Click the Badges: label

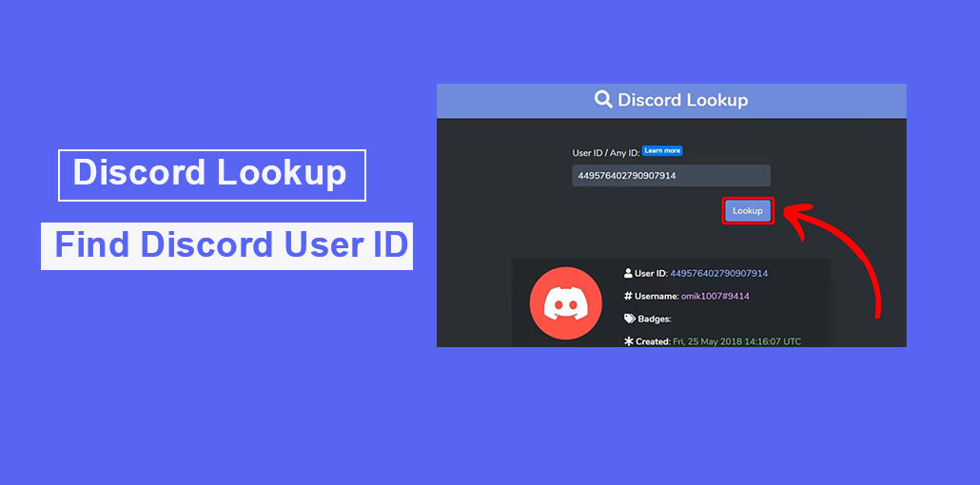[x=655, y=319]
